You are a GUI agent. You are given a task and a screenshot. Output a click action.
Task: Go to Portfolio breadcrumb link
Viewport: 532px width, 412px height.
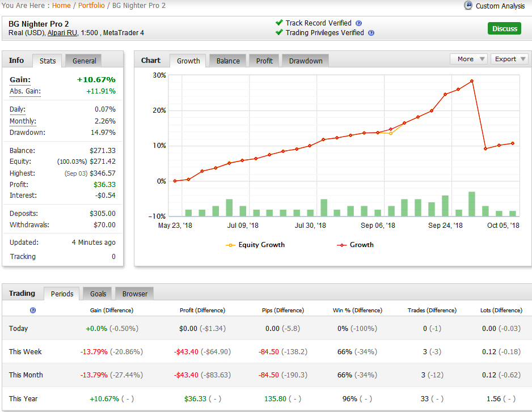click(91, 6)
